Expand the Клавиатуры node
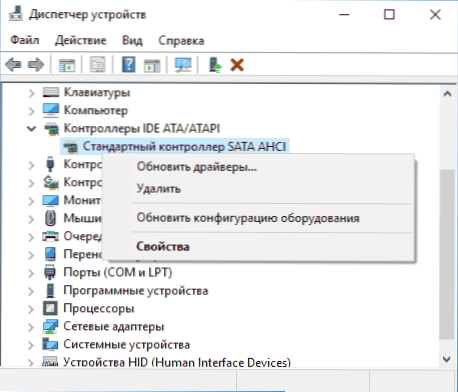Image resolution: width=458 pixels, height=392 pixels. point(31,93)
